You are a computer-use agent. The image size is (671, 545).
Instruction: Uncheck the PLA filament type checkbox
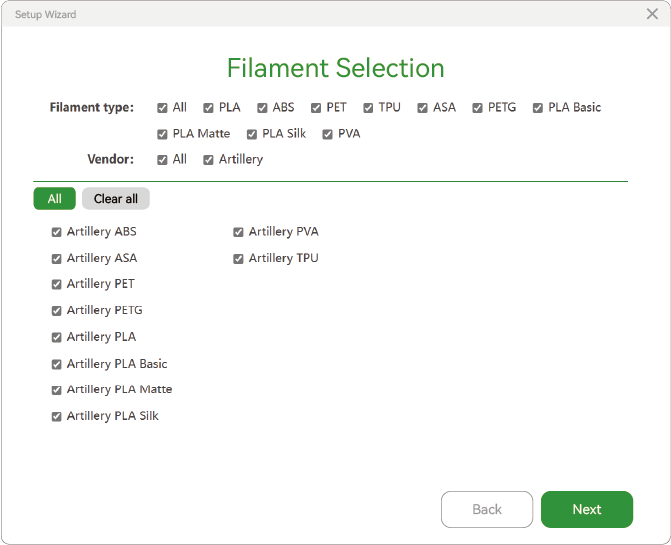pos(208,108)
